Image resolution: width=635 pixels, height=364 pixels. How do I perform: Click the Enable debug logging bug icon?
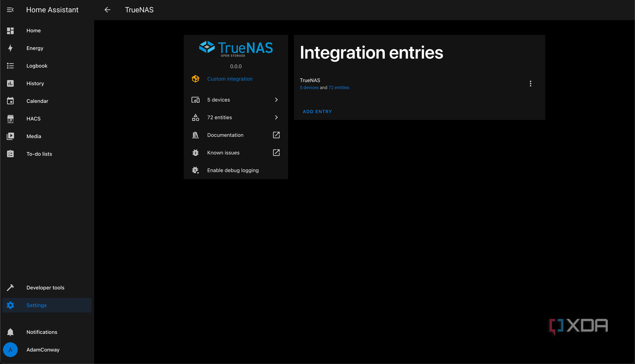(x=195, y=170)
